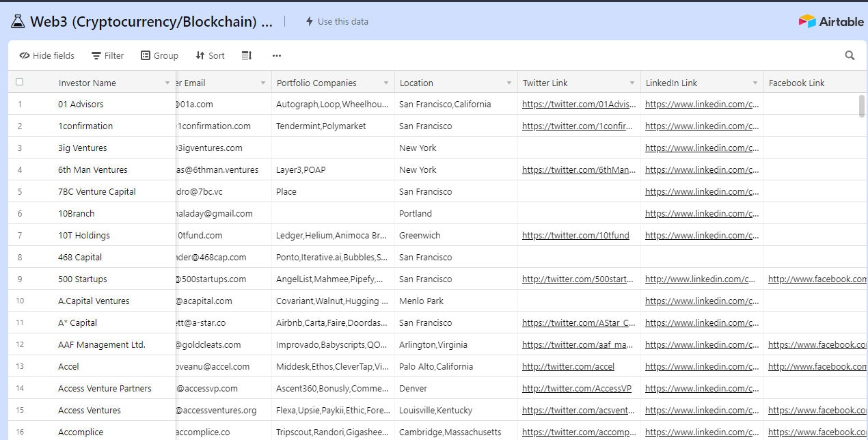Open the Hide fields menu

47,55
